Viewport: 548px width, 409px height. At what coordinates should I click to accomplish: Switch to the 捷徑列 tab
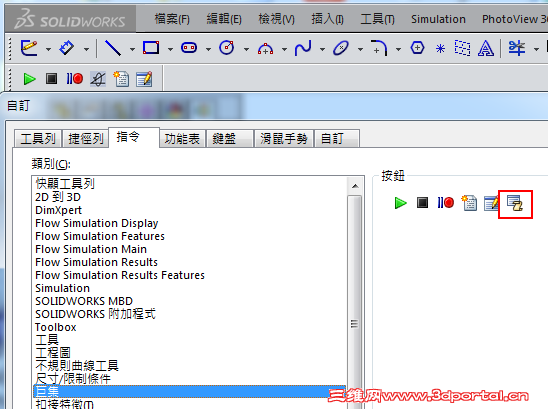(x=86, y=139)
